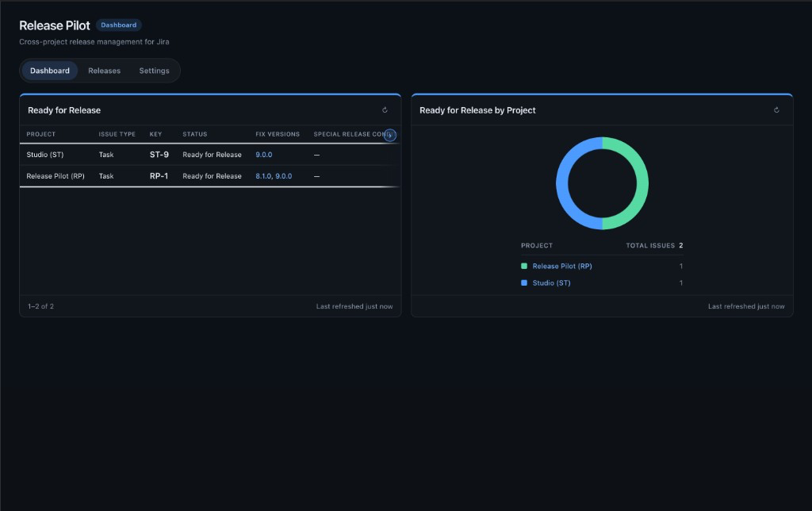Click the blue Studio legend swatch
The width and height of the screenshot is (812, 511).
click(524, 283)
